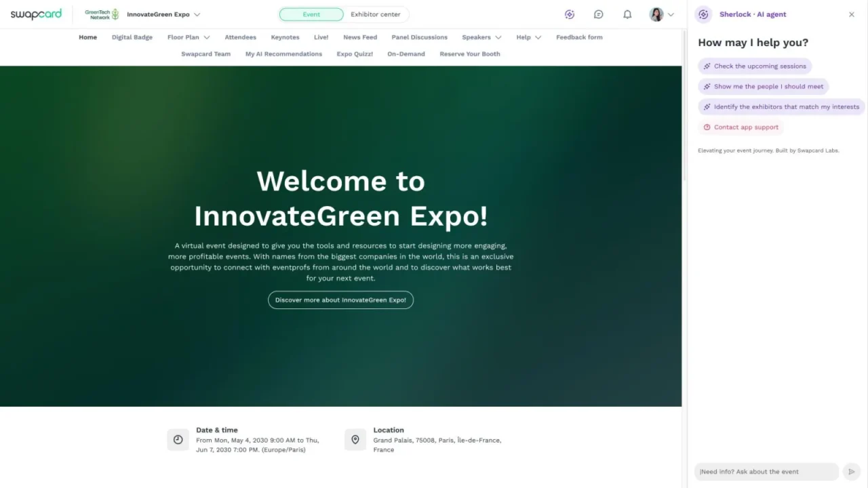Open the notifications bell
Viewport: 868px width, 488px height.
coord(627,14)
